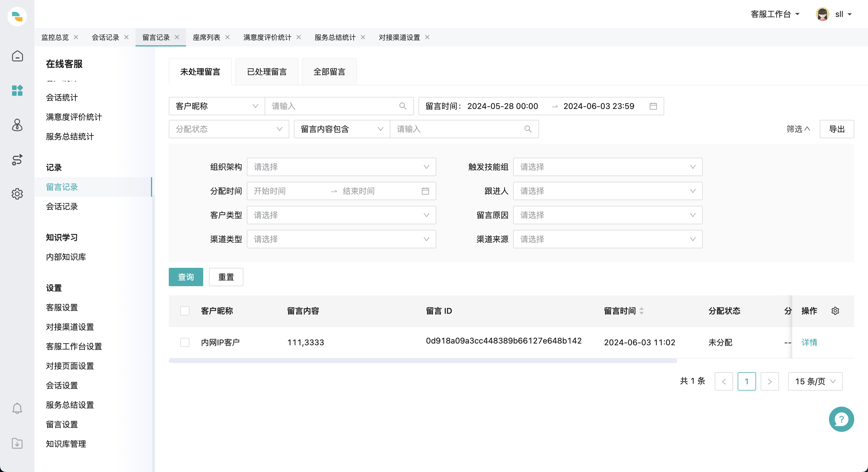The image size is (868, 472).
Task: Collapse the 筛选 filter panel
Action: point(798,129)
